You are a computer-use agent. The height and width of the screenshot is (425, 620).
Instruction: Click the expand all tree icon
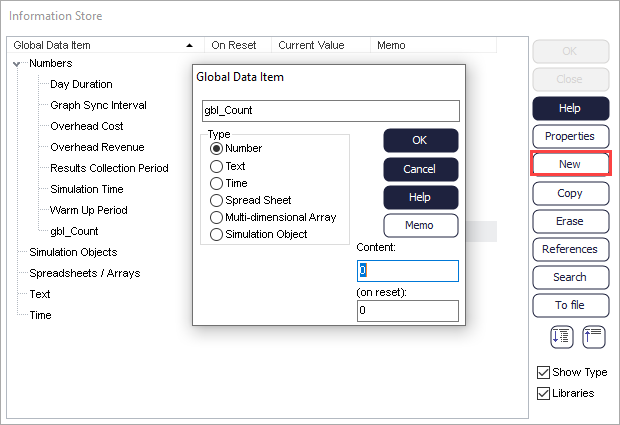(x=561, y=338)
